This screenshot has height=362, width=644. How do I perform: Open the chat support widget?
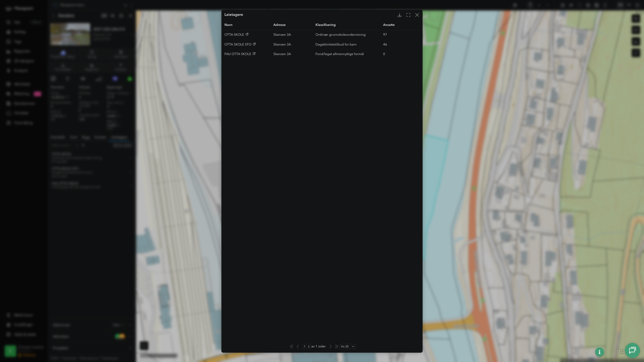click(x=632, y=350)
